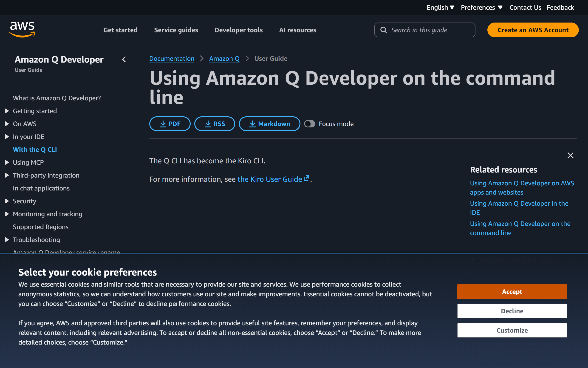
Task: Open AI resources menu
Action: pos(297,30)
